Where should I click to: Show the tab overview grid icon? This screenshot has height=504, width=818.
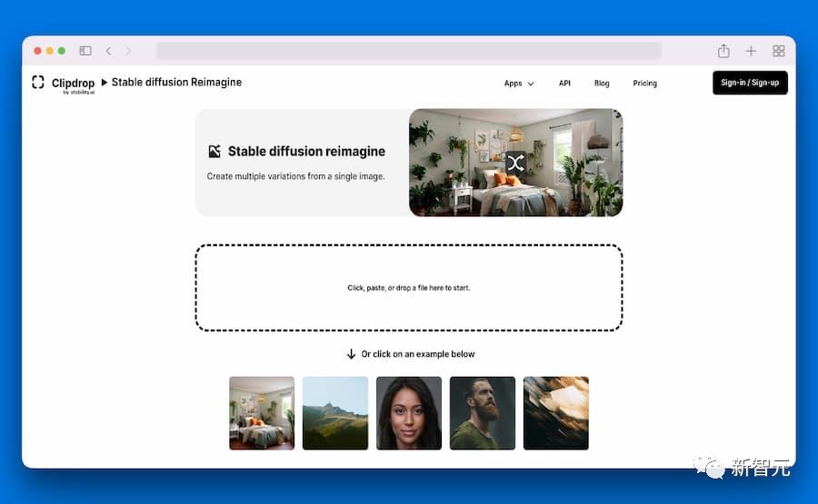point(778,51)
